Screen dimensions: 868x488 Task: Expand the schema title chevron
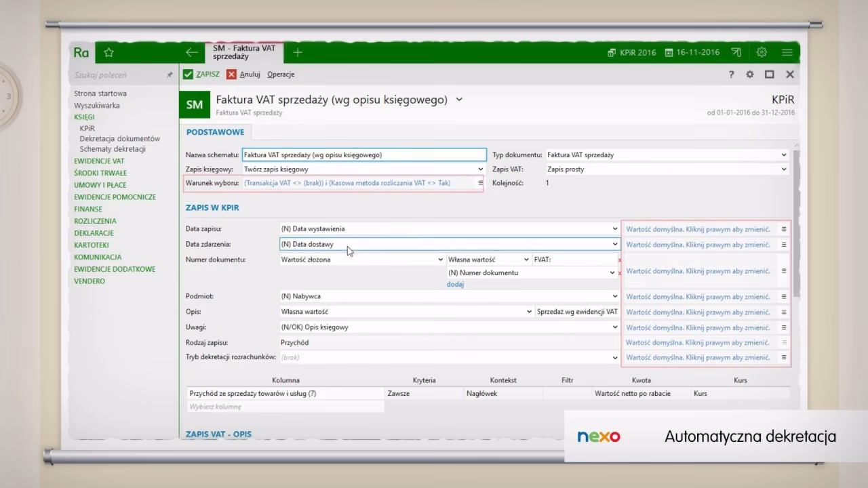(459, 100)
